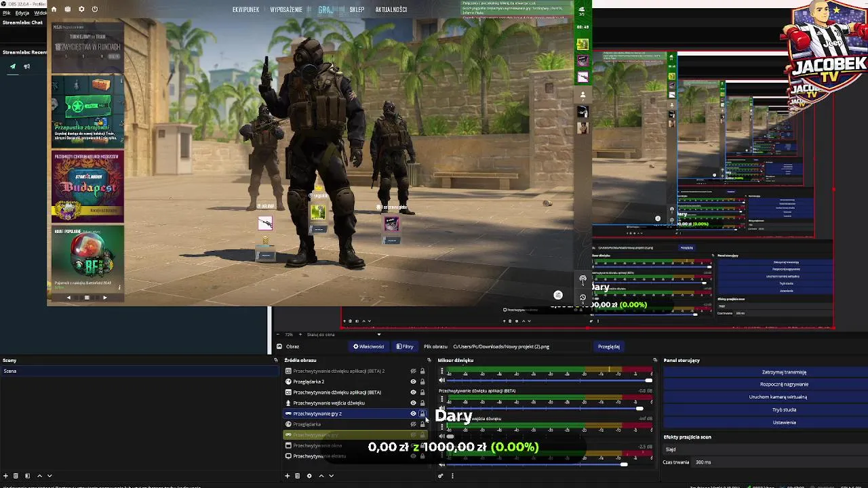Switch to CS2 WYPOSAŻENIE tab
Screen dimensions: 868x488
coord(286,9)
